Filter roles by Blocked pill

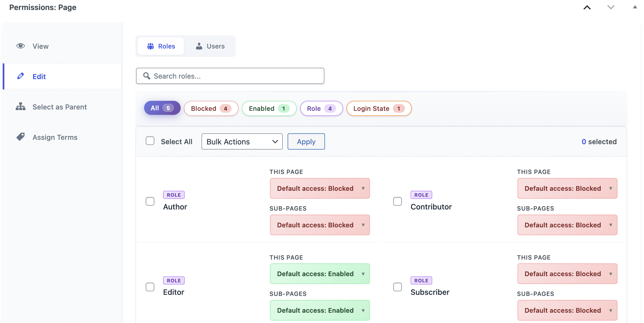(x=211, y=109)
